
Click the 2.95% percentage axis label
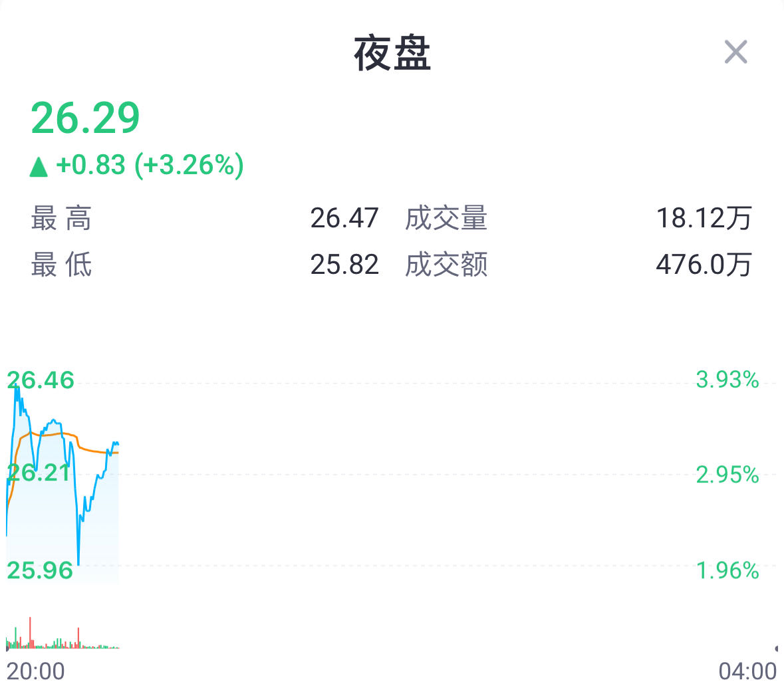pyautogui.click(x=727, y=475)
